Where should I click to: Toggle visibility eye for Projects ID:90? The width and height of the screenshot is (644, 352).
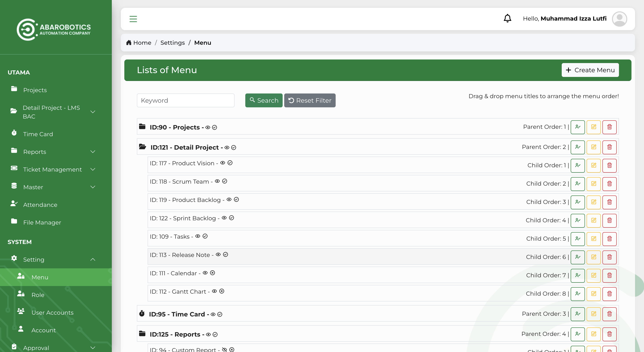tap(208, 127)
